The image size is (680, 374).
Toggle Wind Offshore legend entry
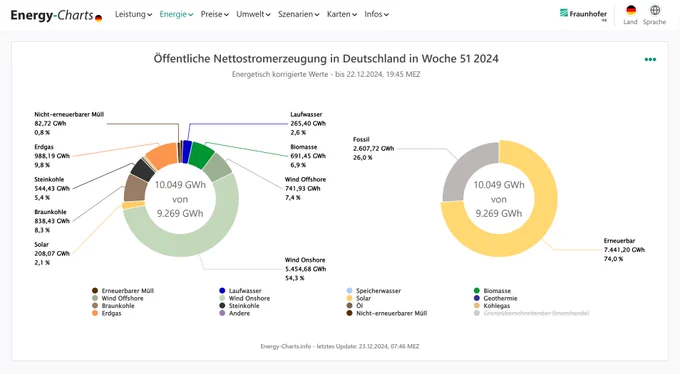[118, 298]
